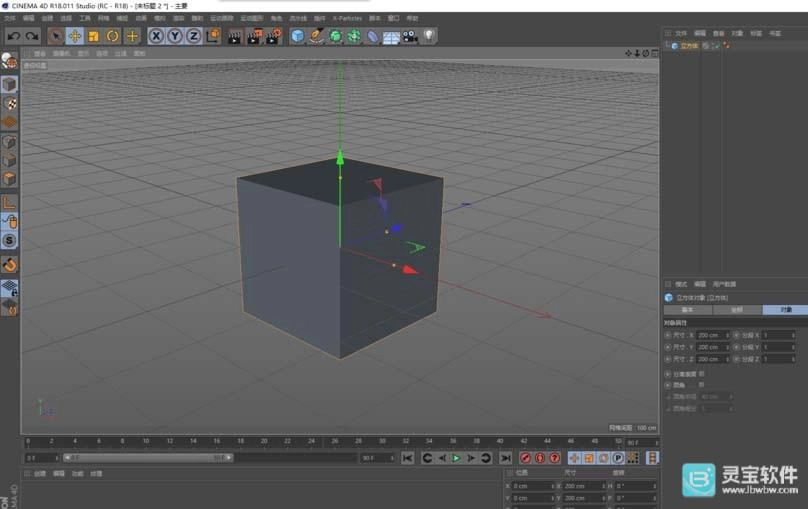Select the Live Selection arrow tool
808x509 pixels.
(x=56, y=36)
